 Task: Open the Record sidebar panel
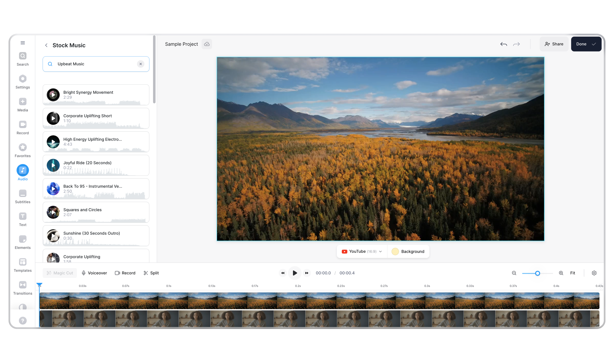pyautogui.click(x=23, y=127)
